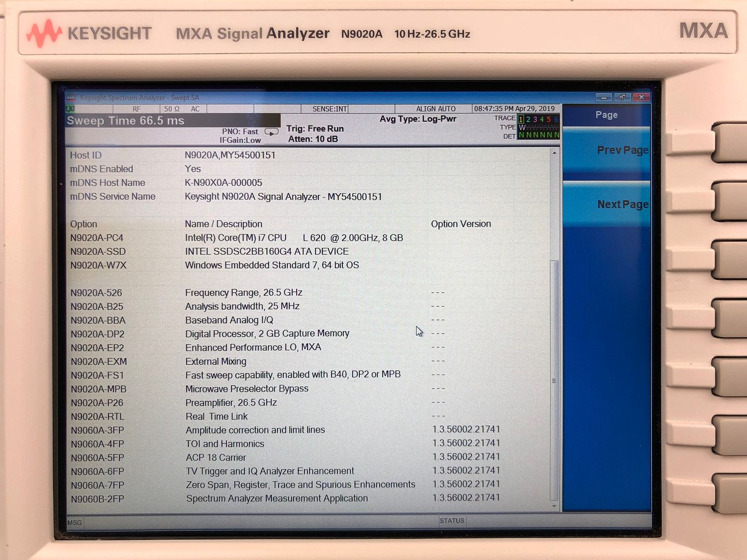
Task: Select option N9020A-EXM
Action: (99, 362)
